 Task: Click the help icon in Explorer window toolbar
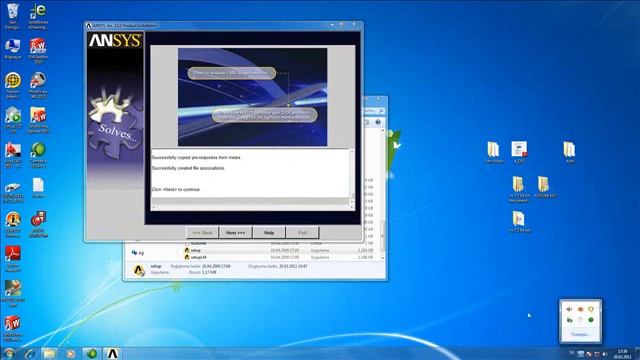tap(378, 122)
